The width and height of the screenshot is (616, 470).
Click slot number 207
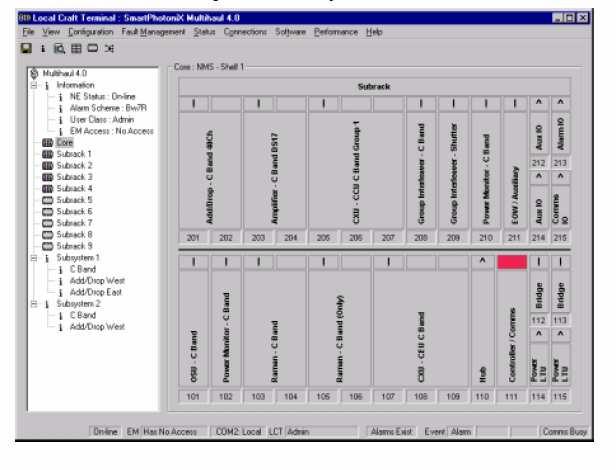pyautogui.click(x=389, y=237)
